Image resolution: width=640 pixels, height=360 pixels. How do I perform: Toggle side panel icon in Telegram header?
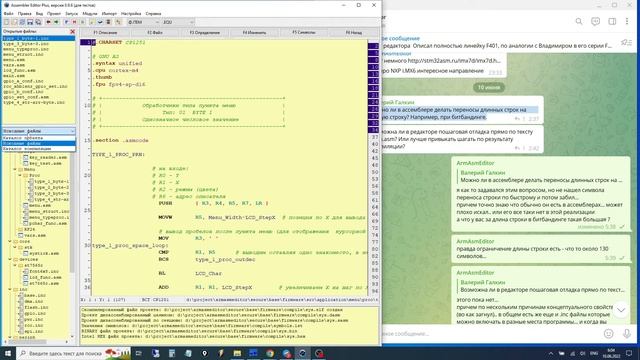[612, 21]
